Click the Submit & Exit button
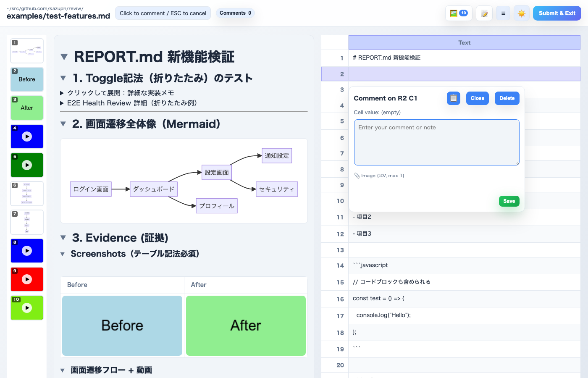The height and width of the screenshot is (378, 588). (557, 13)
